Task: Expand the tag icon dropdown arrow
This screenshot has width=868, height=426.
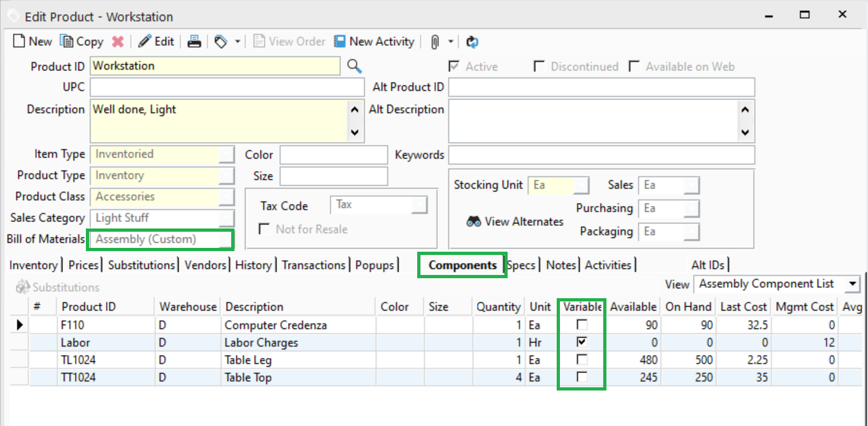Action: 237,42
